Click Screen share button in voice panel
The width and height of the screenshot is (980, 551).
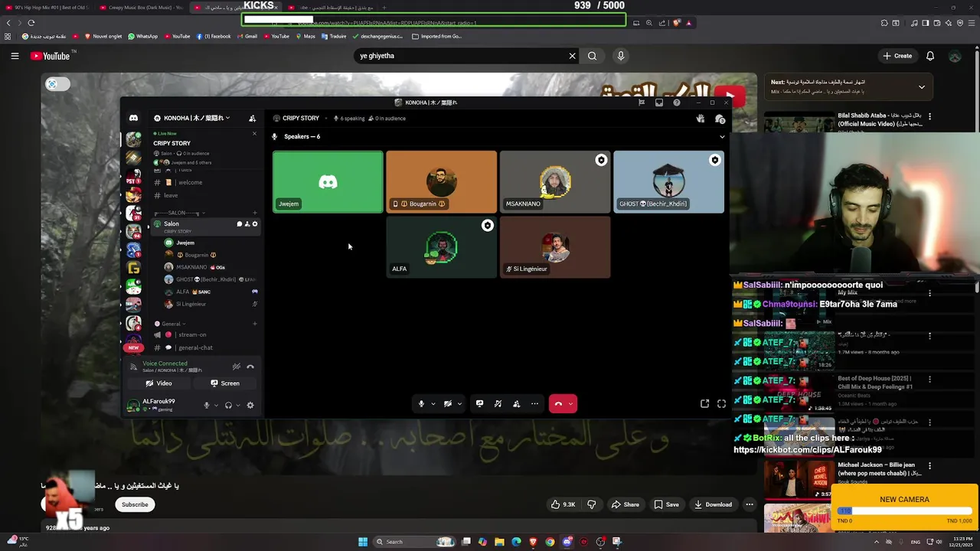(225, 383)
